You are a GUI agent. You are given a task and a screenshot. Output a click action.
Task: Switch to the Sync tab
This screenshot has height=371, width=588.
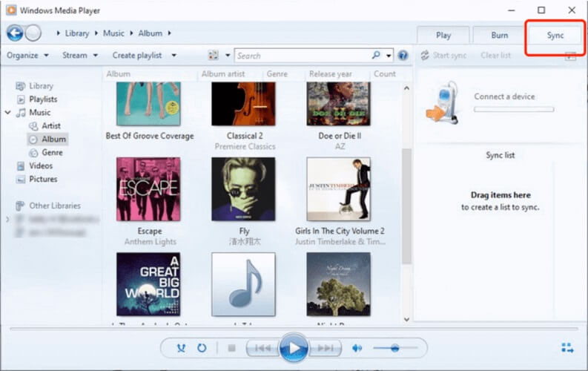pyautogui.click(x=555, y=35)
